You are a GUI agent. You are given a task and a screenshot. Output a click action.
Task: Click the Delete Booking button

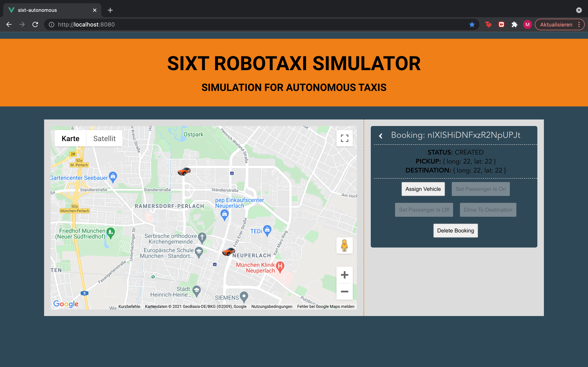[x=455, y=231]
